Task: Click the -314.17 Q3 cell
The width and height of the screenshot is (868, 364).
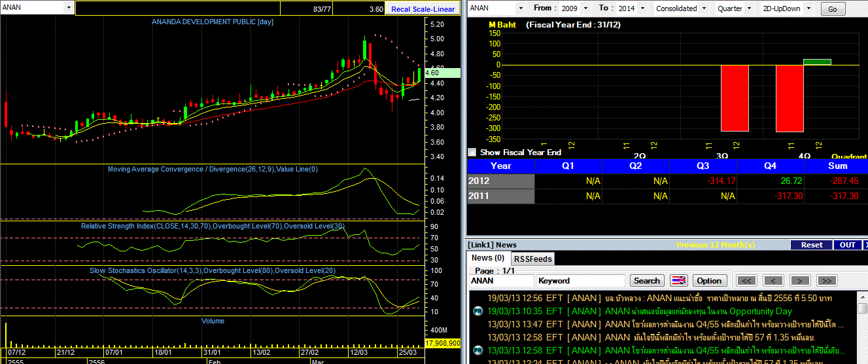Action: pos(703,181)
